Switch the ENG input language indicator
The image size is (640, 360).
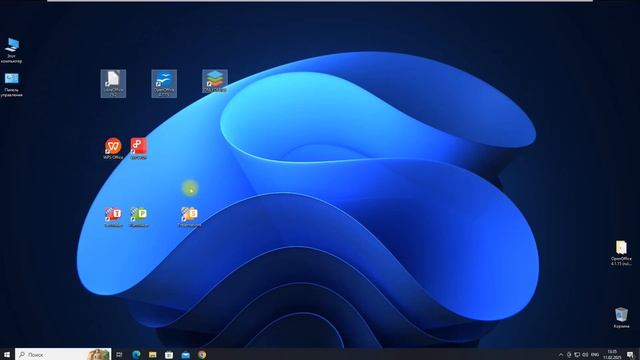[x=595, y=355]
